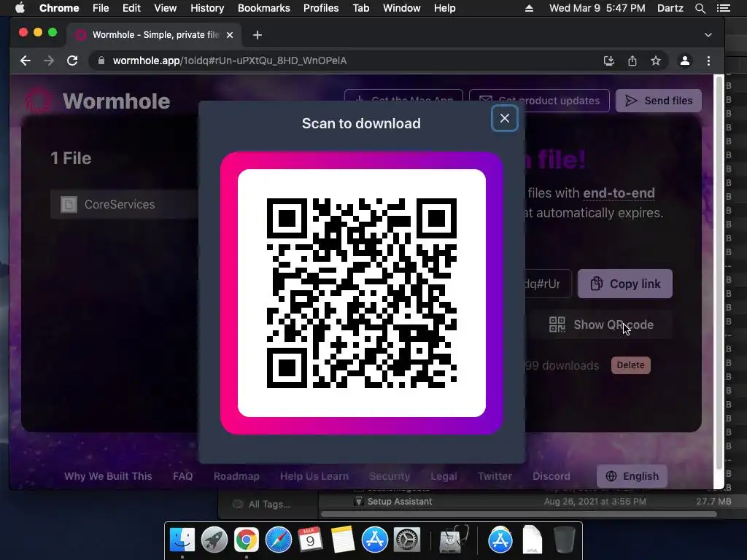
Task: Open the Chrome menu
Action: pos(59,8)
